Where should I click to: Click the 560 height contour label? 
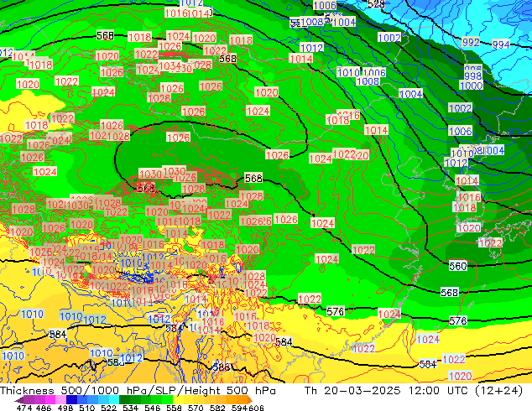tap(458, 266)
